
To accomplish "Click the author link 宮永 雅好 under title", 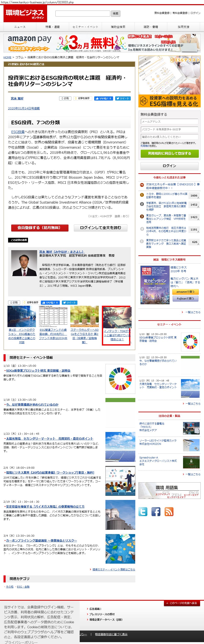I will click(17, 98).
